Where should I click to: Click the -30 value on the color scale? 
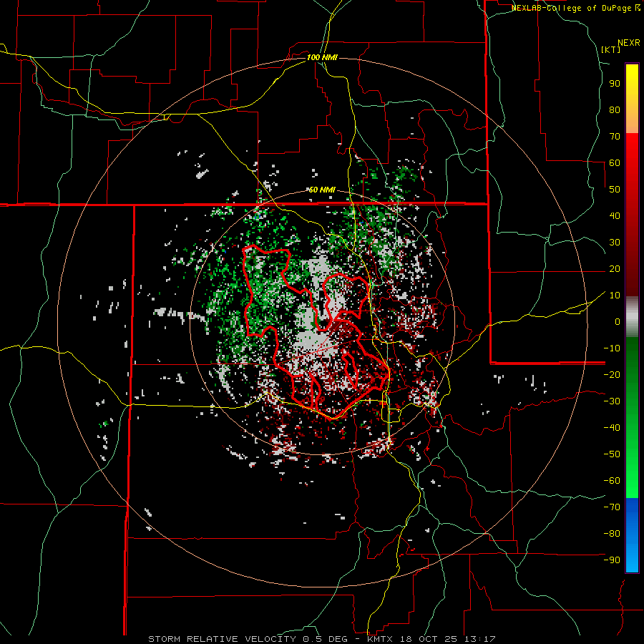[612, 401]
